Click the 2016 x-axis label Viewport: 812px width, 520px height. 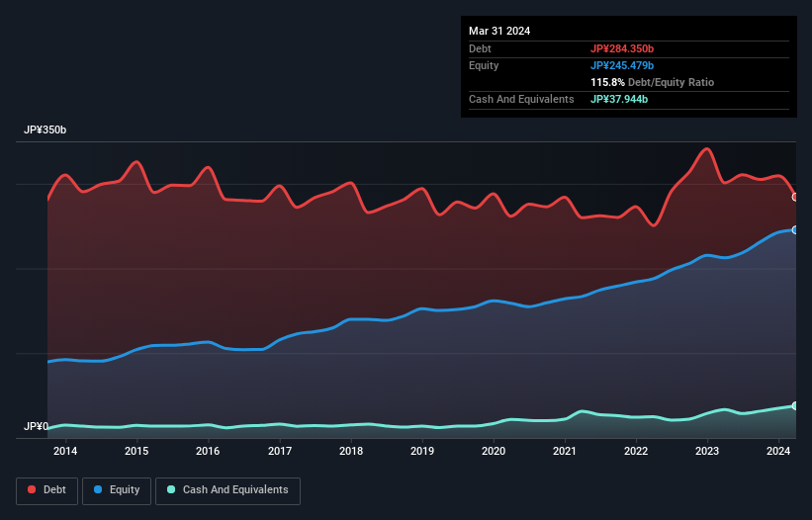click(x=208, y=451)
